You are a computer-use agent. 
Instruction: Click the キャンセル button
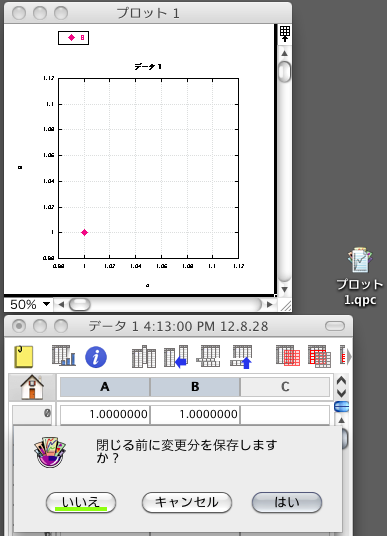coord(187,502)
